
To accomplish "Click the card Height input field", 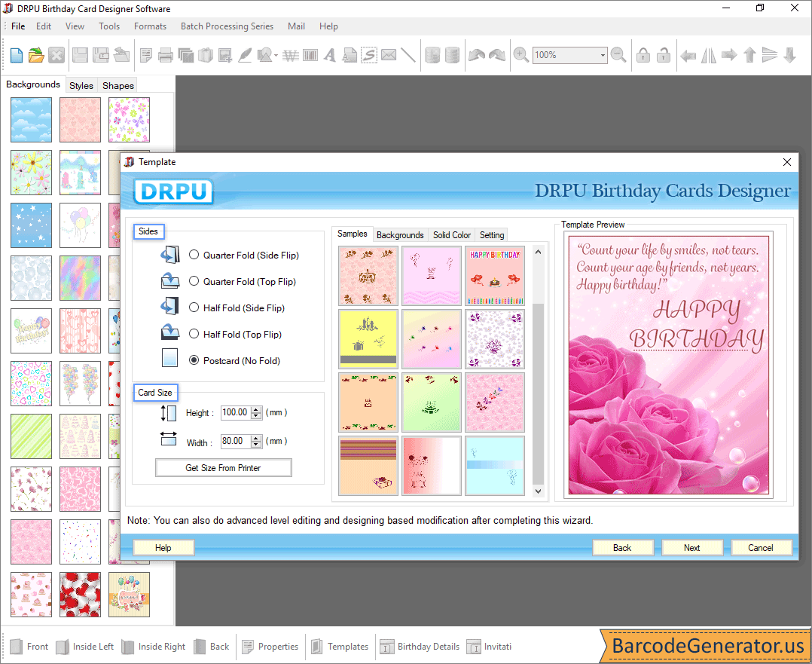I will (236, 412).
